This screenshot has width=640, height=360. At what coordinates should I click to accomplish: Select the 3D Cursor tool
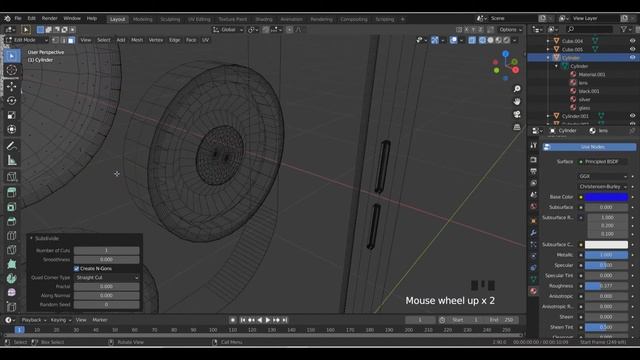pos(11,70)
